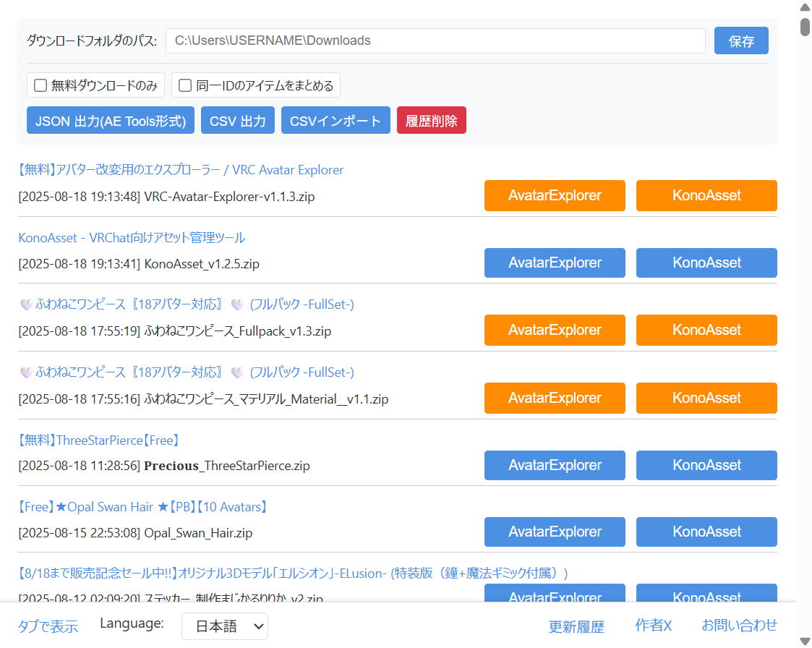The width and height of the screenshot is (812, 648).
Task: Click the CSVインポート button
Action: 336,120
